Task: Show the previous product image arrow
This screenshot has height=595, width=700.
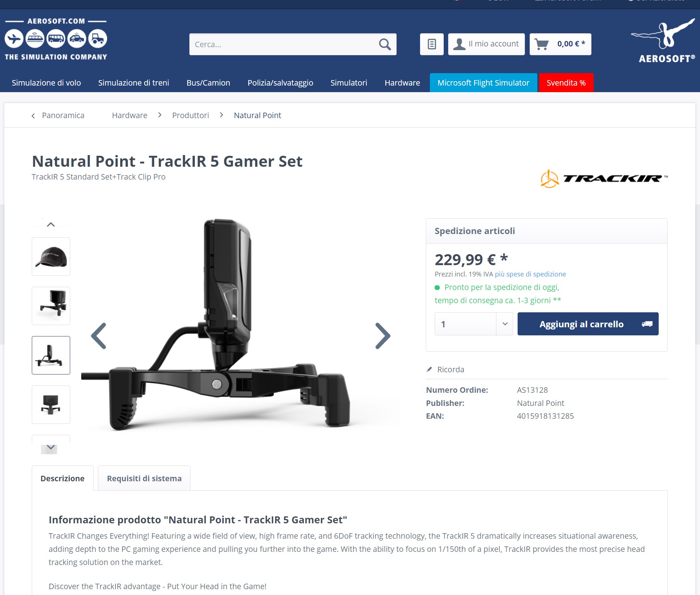Action: (x=98, y=336)
